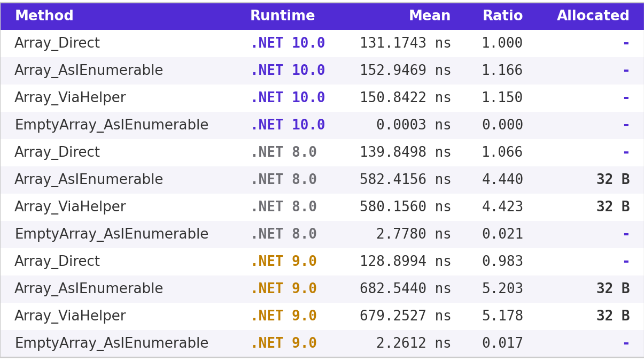Click the Runtime column header
Screen dimensions: 644x360
pyautogui.click(x=282, y=16)
